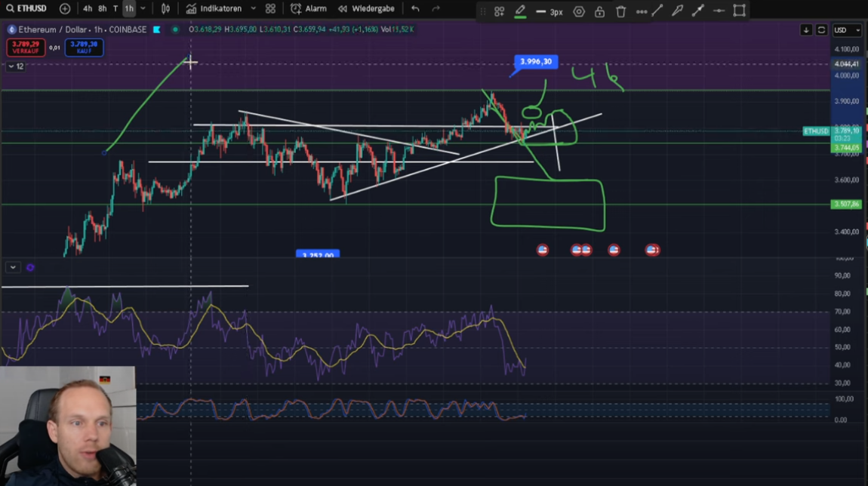
Task: Change pen line color
Action: tap(520, 11)
